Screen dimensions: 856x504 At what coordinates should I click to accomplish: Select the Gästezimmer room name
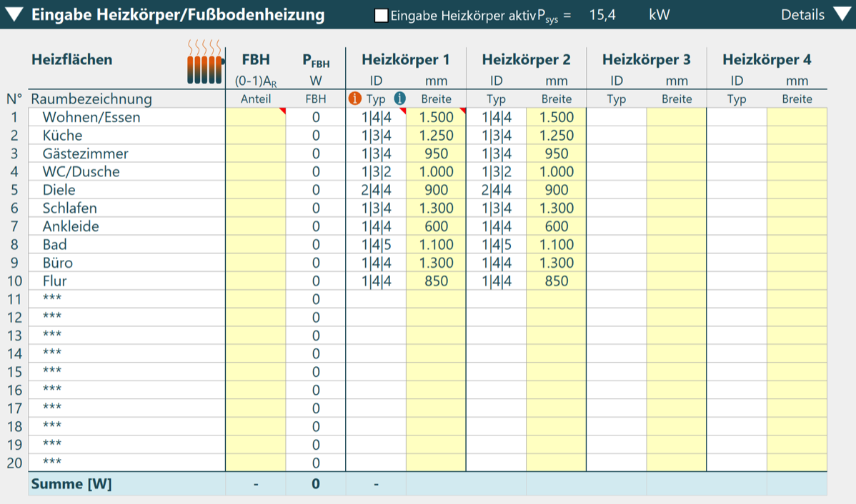tap(85, 153)
